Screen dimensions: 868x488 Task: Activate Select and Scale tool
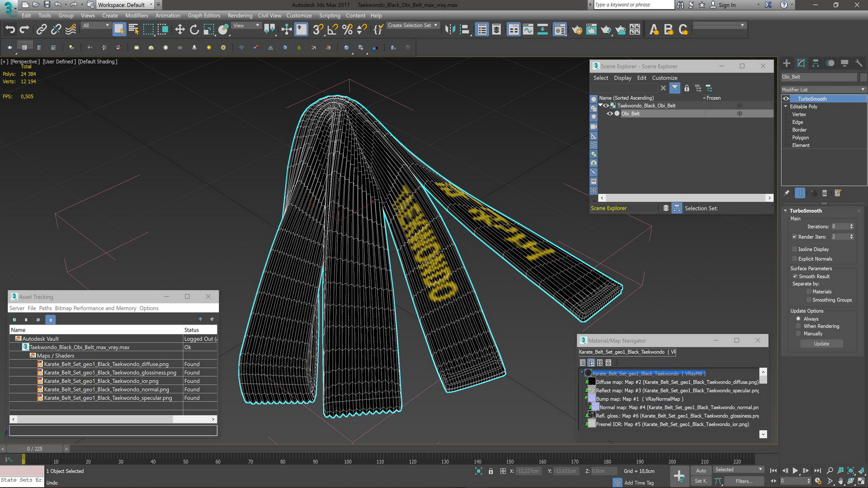pyautogui.click(x=209, y=30)
